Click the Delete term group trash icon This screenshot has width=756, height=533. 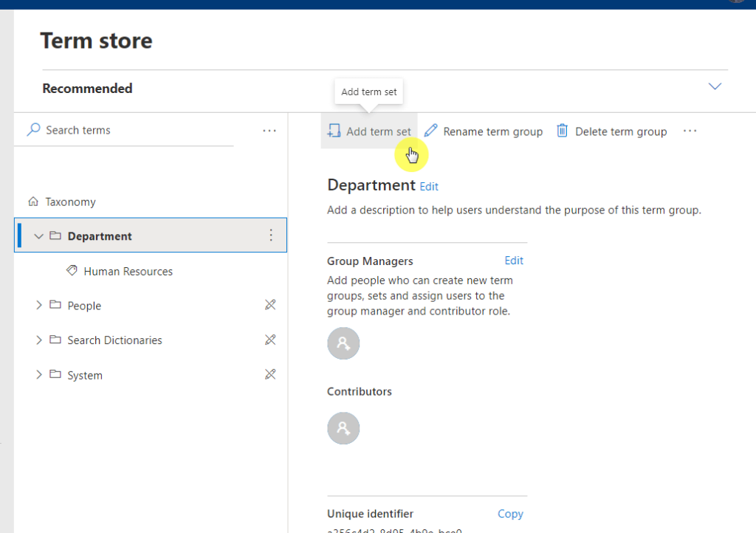coord(562,131)
